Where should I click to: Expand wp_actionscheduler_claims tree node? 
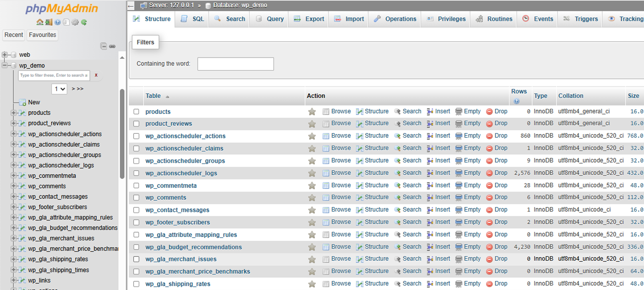point(14,144)
